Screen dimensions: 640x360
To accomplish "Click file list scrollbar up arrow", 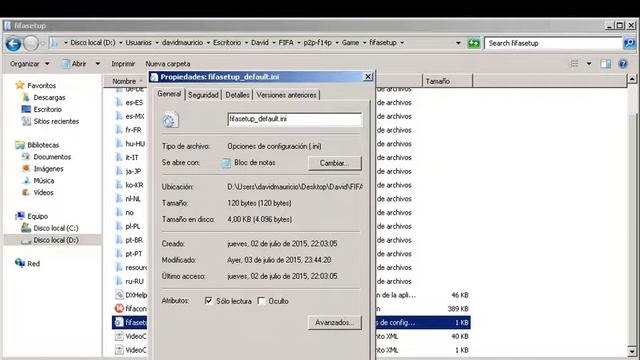I will (631, 78).
